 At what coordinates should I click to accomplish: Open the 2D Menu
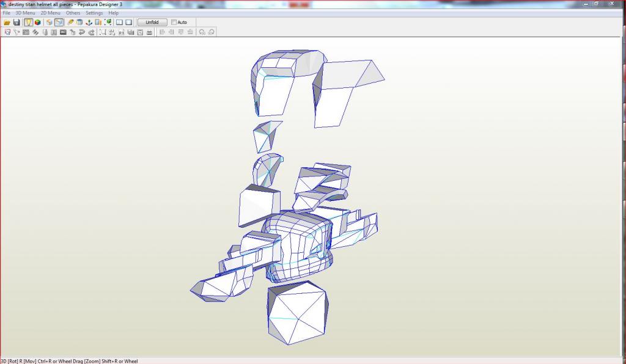pos(50,13)
